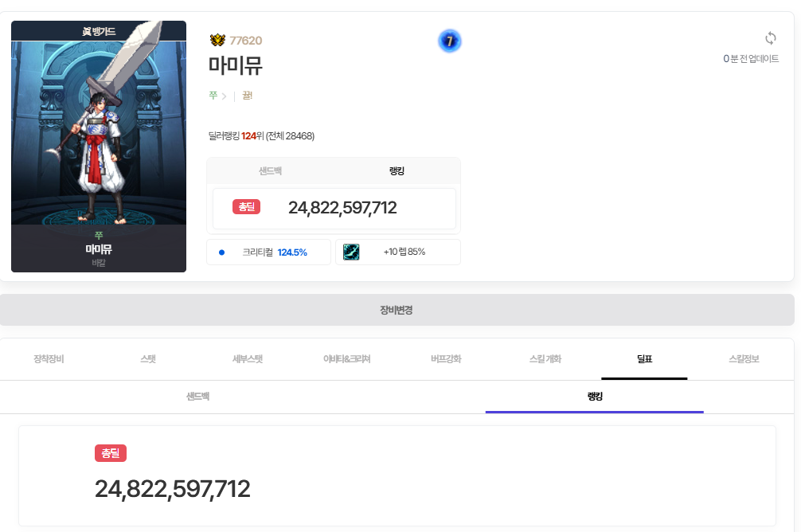Open the 꿀! guild link
This screenshot has width=801, height=532.
pos(247,96)
